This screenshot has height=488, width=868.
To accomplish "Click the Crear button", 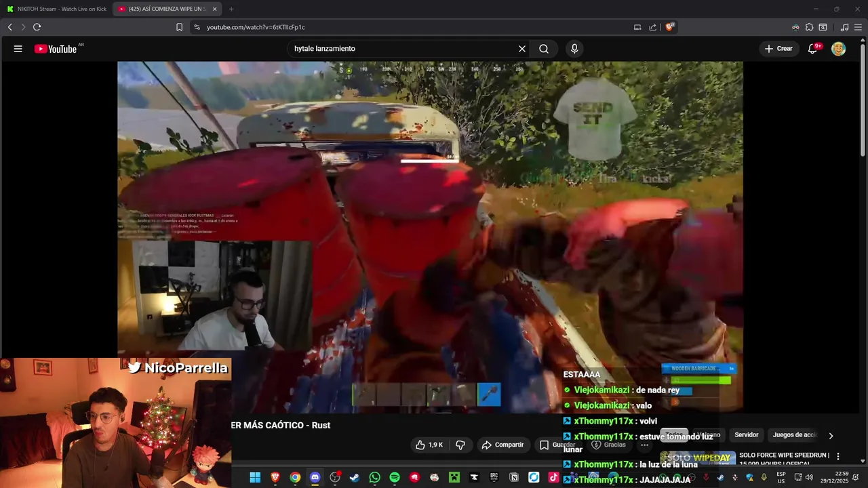I will pyautogui.click(x=778, y=49).
